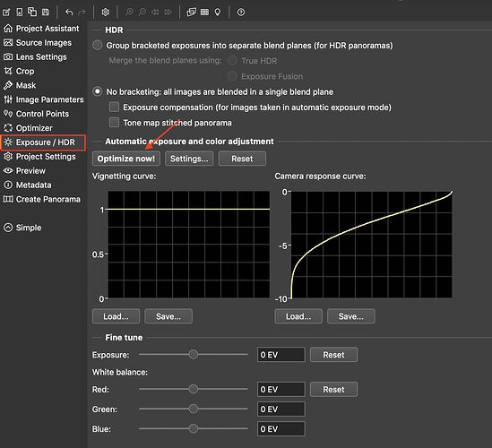
Task: Click the save project toolbar icon
Action: pyautogui.click(x=46, y=13)
